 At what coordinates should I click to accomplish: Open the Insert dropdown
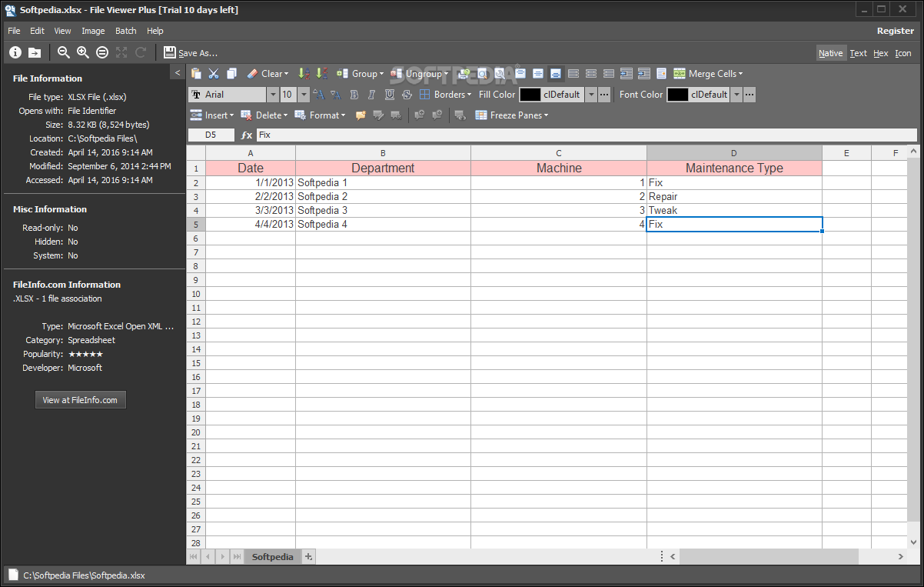211,115
